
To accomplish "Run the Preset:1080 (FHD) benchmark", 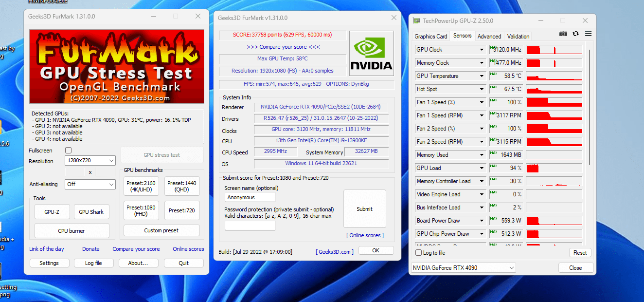I will pos(141,210).
